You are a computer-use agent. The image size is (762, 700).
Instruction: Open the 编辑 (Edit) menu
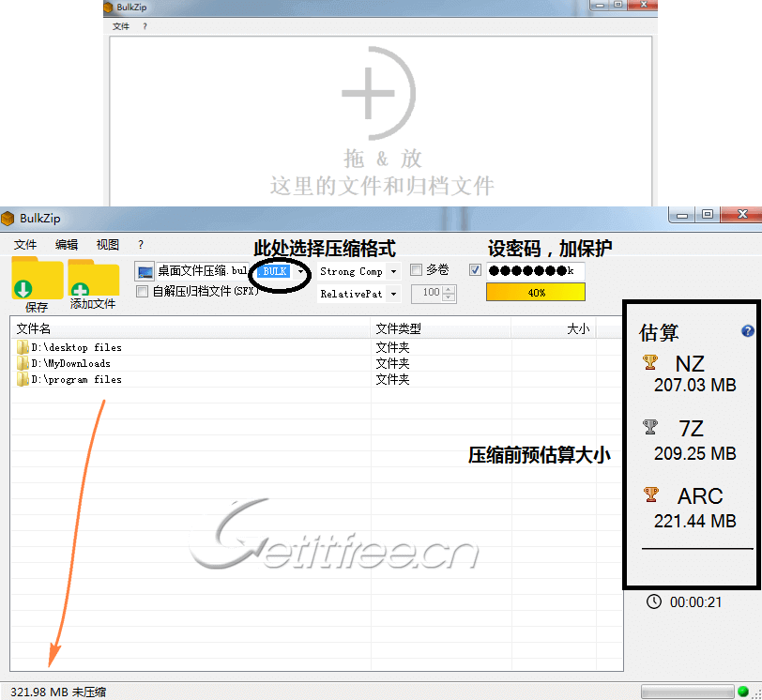click(67, 244)
